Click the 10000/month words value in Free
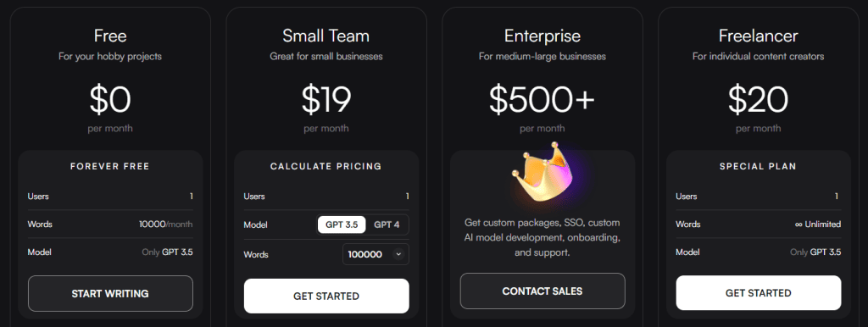Image resolution: width=868 pixels, height=327 pixels. pyautogui.click(x=165, y=224)
